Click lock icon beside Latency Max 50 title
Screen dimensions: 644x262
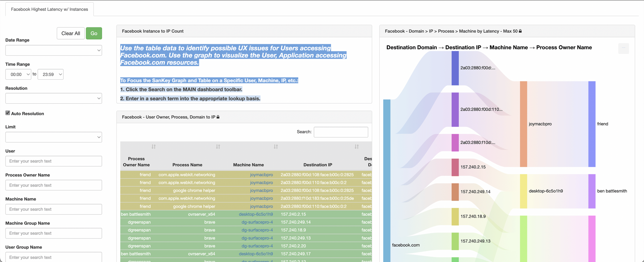coord(520,31)
